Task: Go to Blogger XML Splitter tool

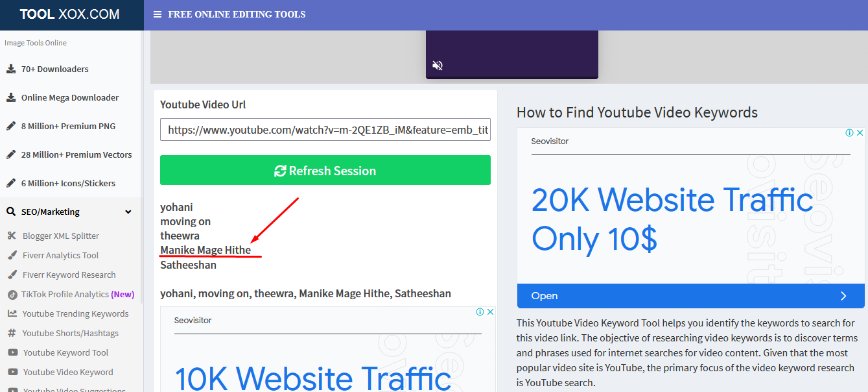Action: coord(61,236)
